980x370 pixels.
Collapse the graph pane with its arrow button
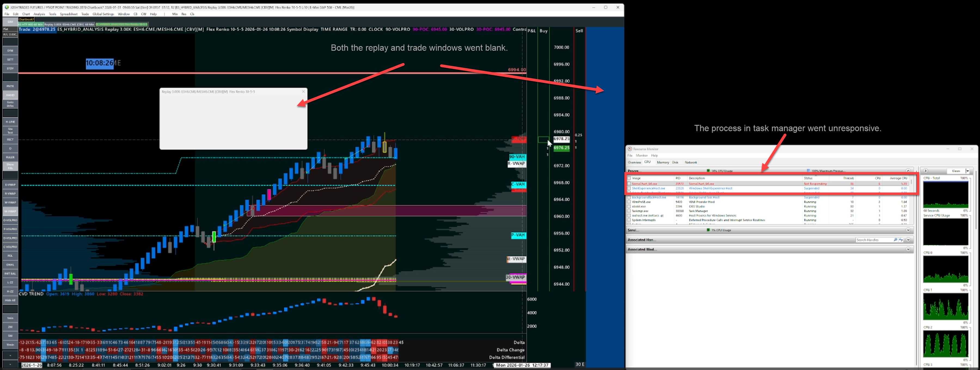tap(926, 171)
